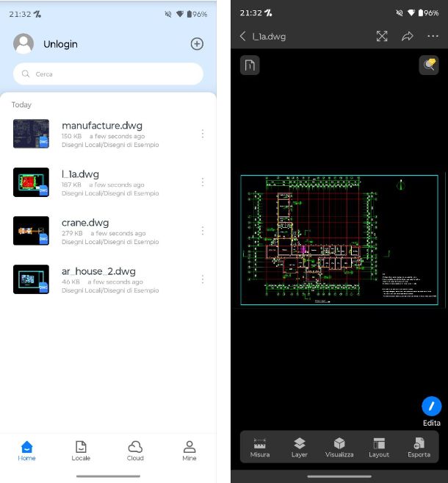448x483 pixels.
Task: Open the manufacture.dwg thumbnail
Action: [31, 134]
